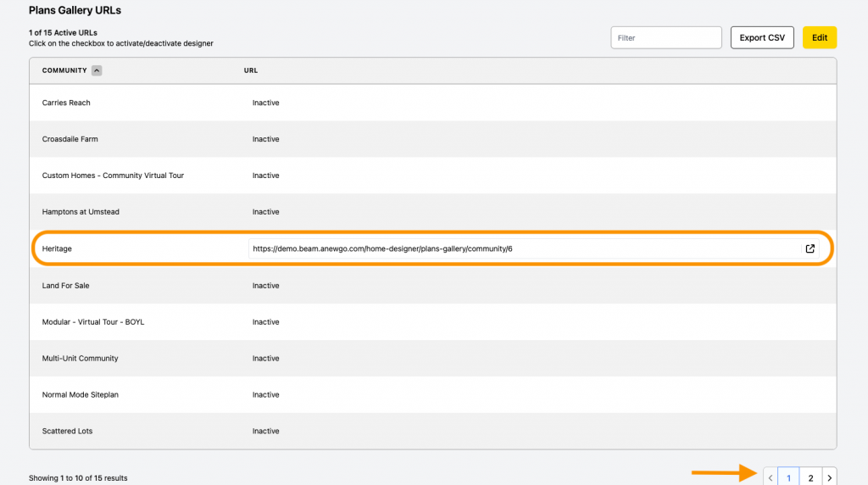Click the Export CSV button

(762, 37)
